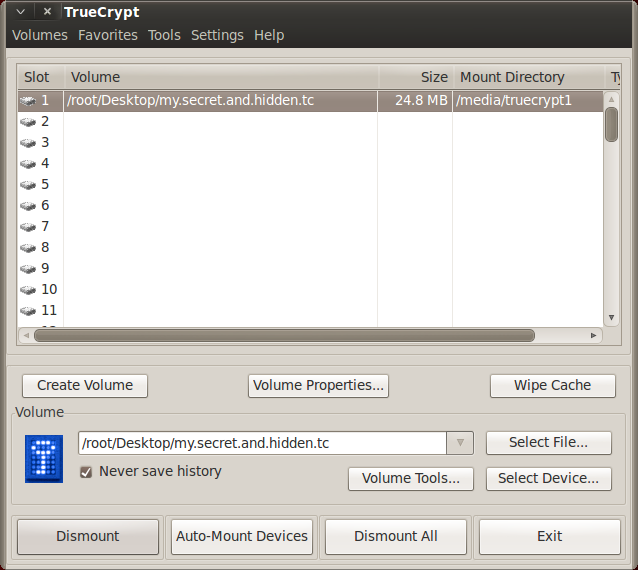Click the drive icon for slot 4
The image size is (638, 570).
coord(28,164)
